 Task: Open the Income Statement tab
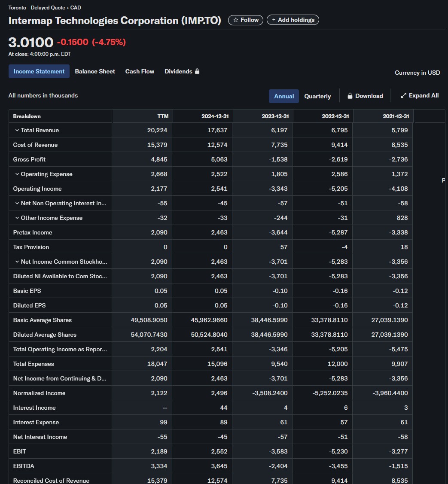tap(39, 71)
